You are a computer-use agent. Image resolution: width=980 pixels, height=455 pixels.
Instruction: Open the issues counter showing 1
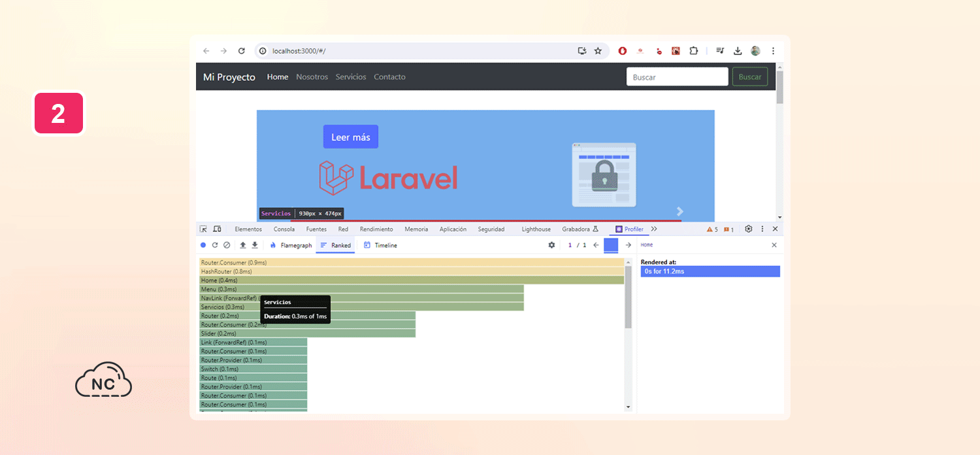728,229
